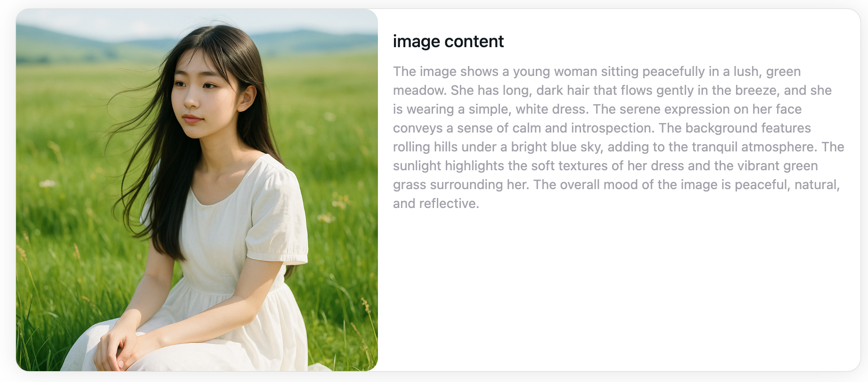Image resolution: width=868 pixels, height=382 pixels.
Task: Click the small white wildflower in the grass
Action: (47, 183)
